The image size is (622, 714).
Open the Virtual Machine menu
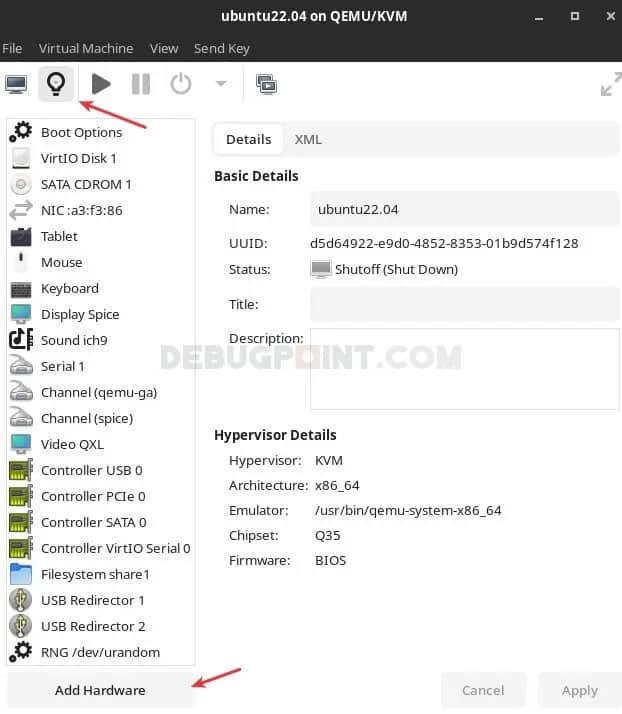coord(86,48)
